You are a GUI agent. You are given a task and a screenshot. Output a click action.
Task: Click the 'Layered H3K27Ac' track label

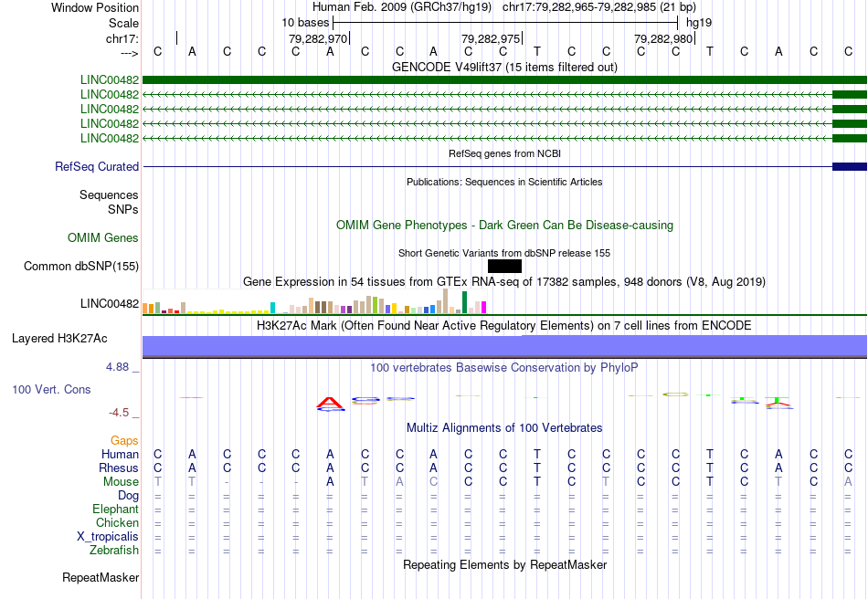point(59,339)
